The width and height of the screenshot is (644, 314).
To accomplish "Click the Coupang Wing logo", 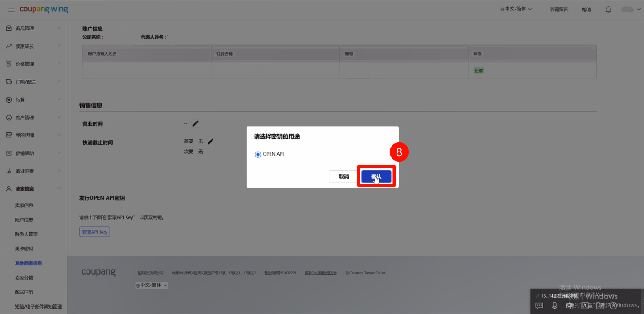I will (44, 10).
